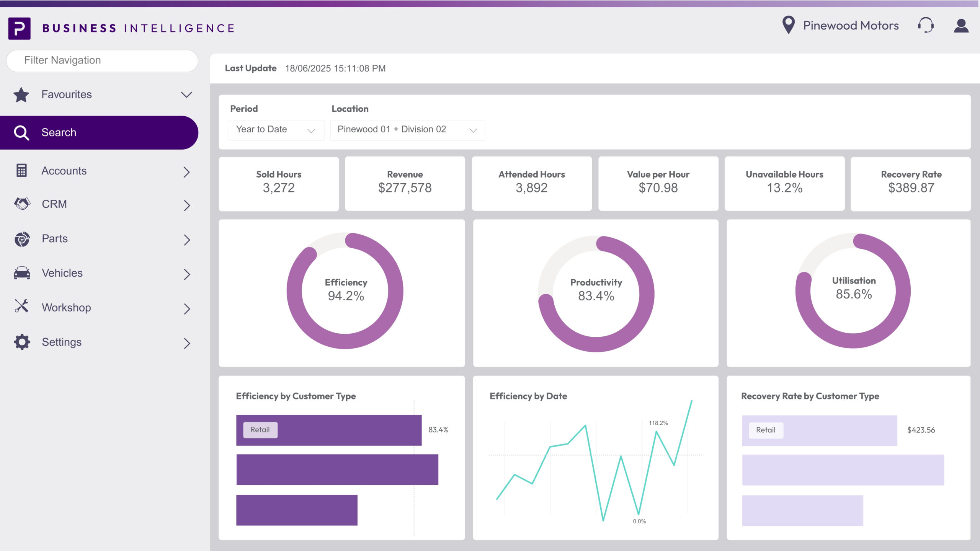
Task: Click the Favourites star icon
Action: pyautogui.click(x=21, y=95)
